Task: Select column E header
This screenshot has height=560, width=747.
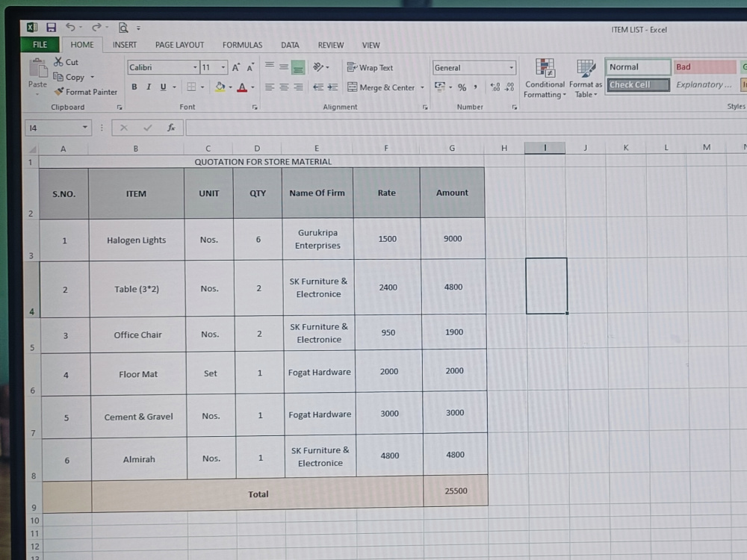Action: 317,148
